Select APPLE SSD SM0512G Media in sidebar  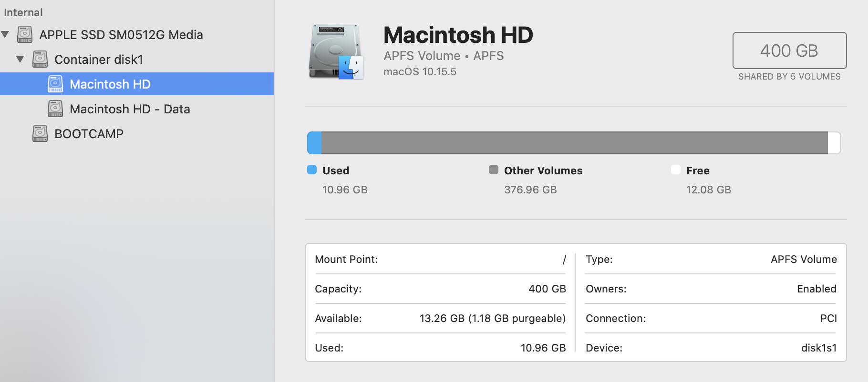tap(121, 35)
